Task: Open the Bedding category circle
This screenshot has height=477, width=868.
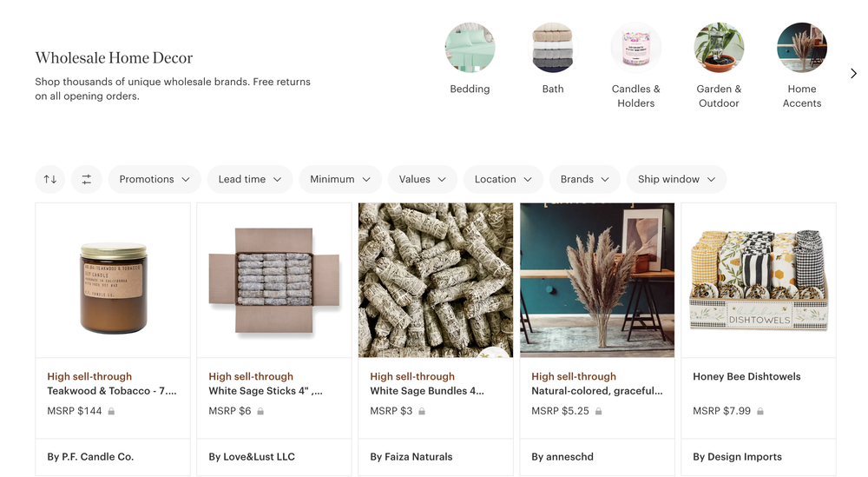Action: pos(470,48)
